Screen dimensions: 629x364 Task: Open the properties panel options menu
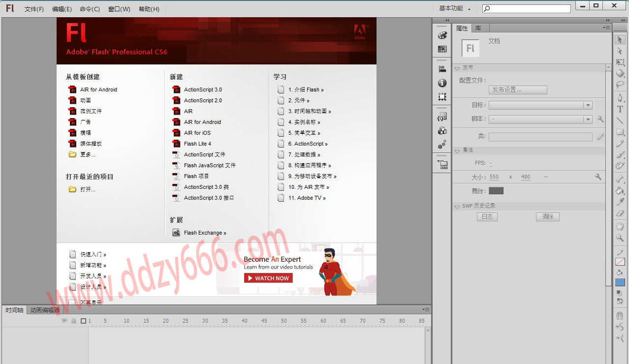click(x=606, y=28)
